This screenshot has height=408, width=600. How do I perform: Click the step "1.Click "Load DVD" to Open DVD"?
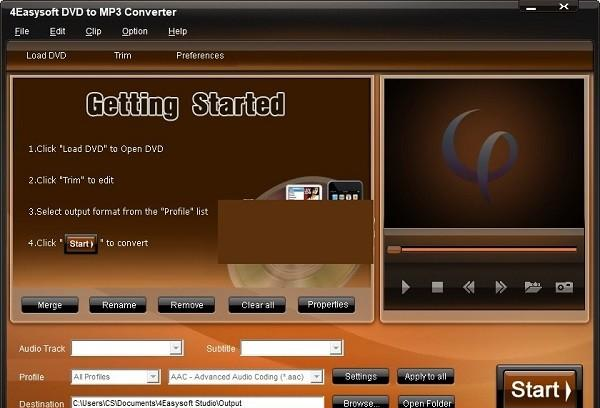point(96,149)
